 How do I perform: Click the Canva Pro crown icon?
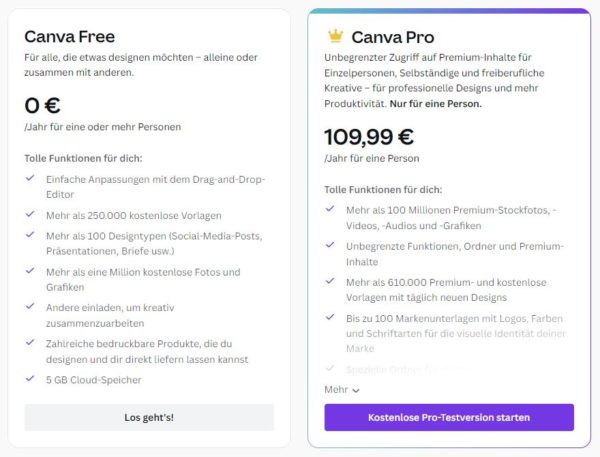(335, 37)
